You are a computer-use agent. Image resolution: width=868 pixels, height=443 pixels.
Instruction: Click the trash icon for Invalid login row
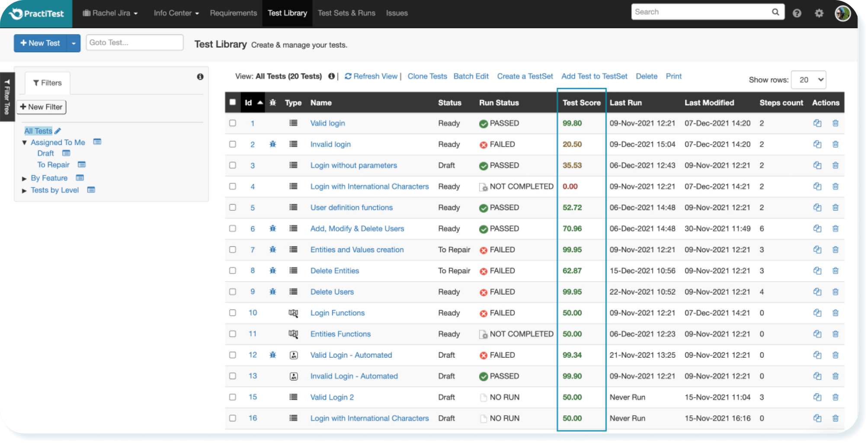[x=835, y=144]
